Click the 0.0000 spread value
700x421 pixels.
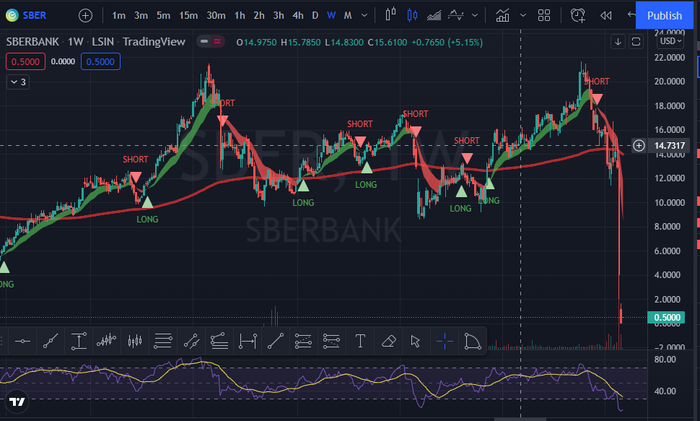click(x=63, y=62)
